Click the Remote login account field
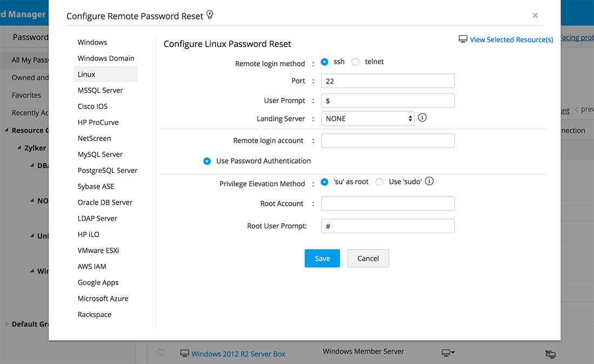The width and height of the screenshot is (594, 364). pos(388,141)
